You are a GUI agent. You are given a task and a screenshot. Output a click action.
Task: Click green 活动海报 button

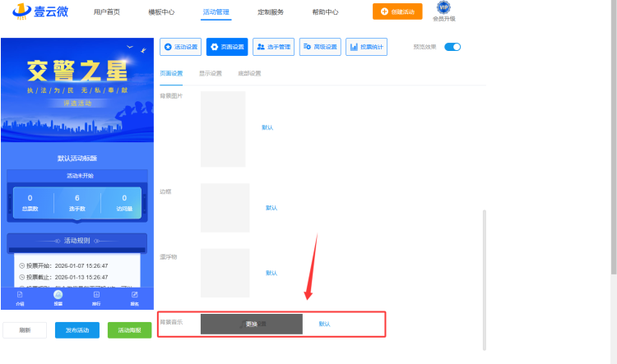(x=129, y=330)
